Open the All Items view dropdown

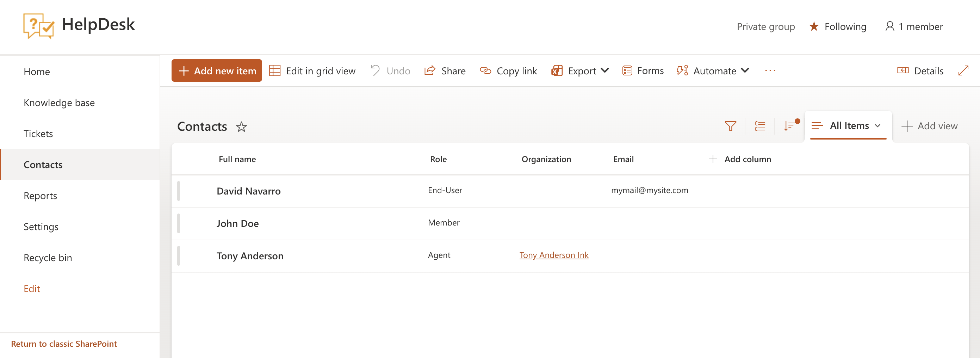pyautogui.click(x=848, y=126)
